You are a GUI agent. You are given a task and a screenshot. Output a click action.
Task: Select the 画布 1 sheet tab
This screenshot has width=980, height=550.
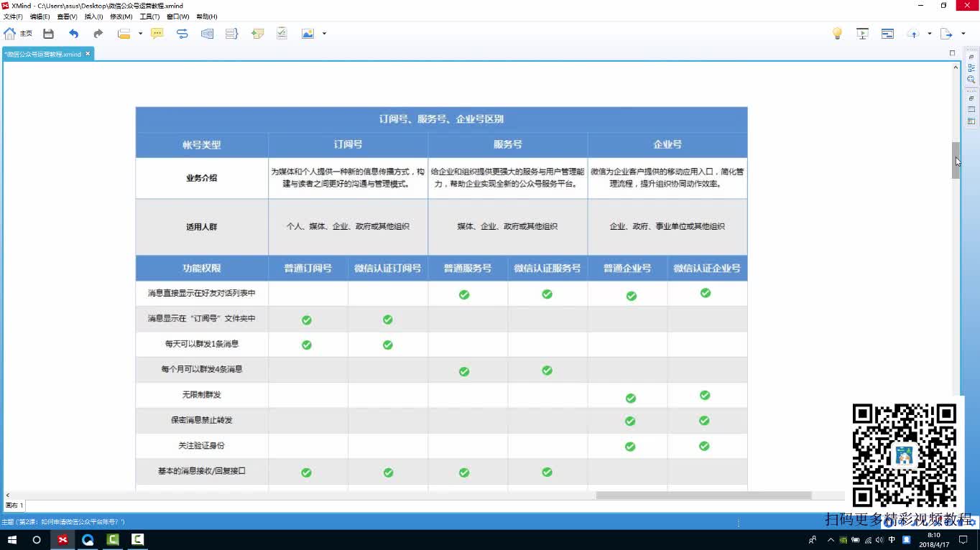(14, 505)
